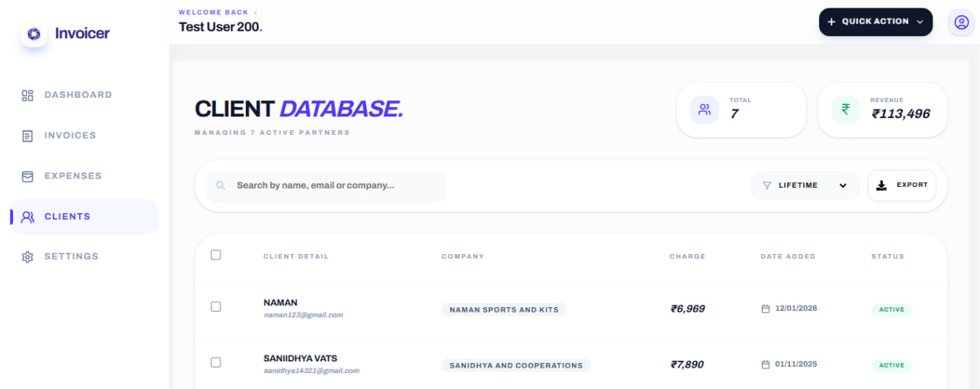Click the Invoicer brand name
The width and height of the screenshot is (980, 389).
coord(82,34)
